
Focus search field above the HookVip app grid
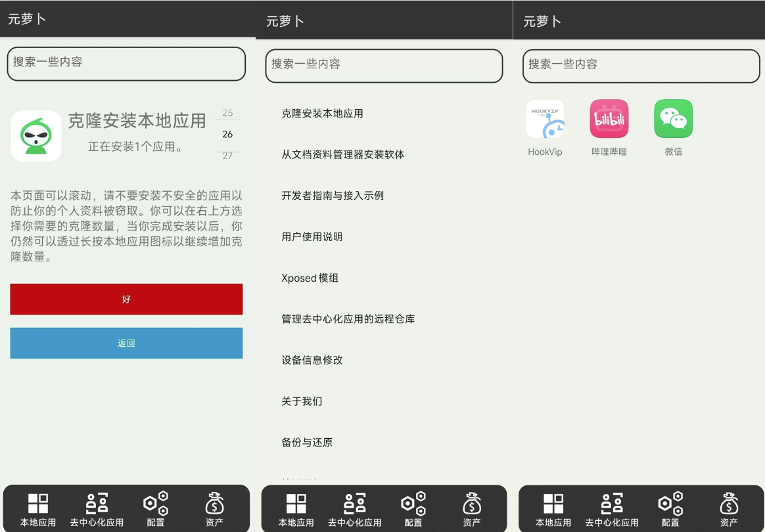(x=641, y=65)
